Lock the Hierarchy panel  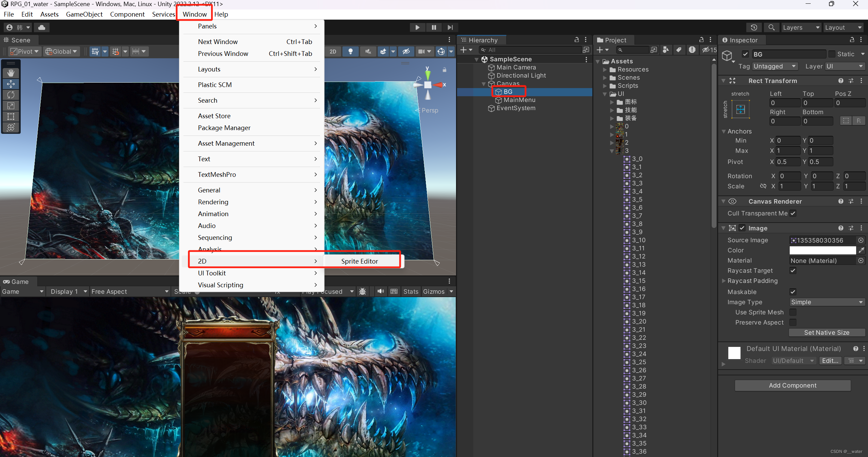tap(576, 40)
